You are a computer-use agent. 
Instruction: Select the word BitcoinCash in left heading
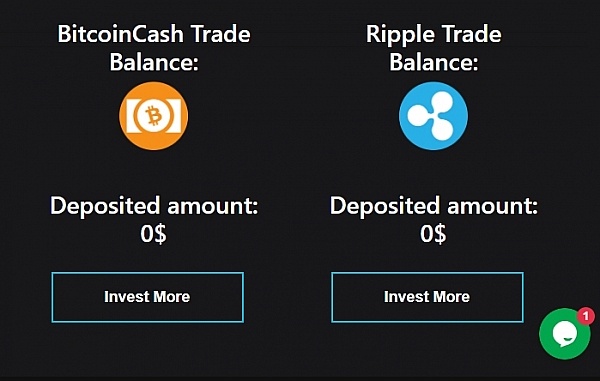(x=121, y=34)
